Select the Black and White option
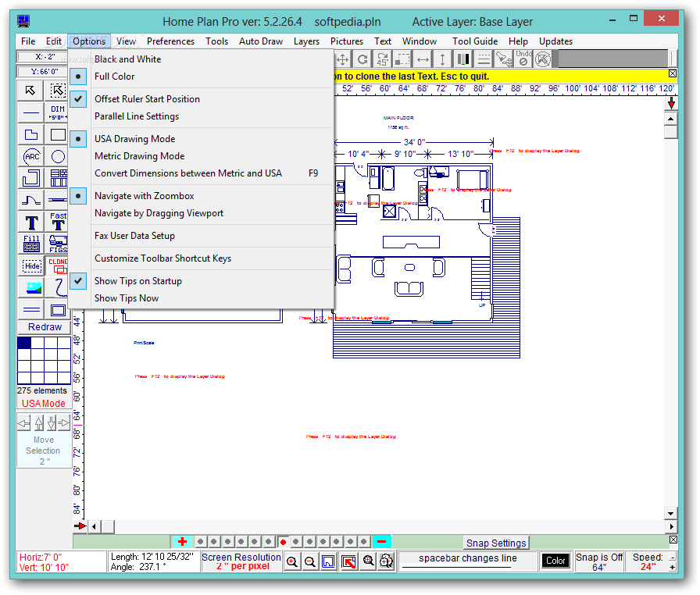Screen dimensions: 700x595 click(127, 59)
